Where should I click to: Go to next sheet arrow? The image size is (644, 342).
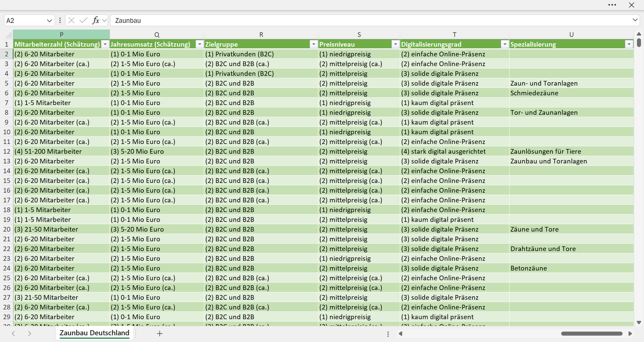click(30, 333)
